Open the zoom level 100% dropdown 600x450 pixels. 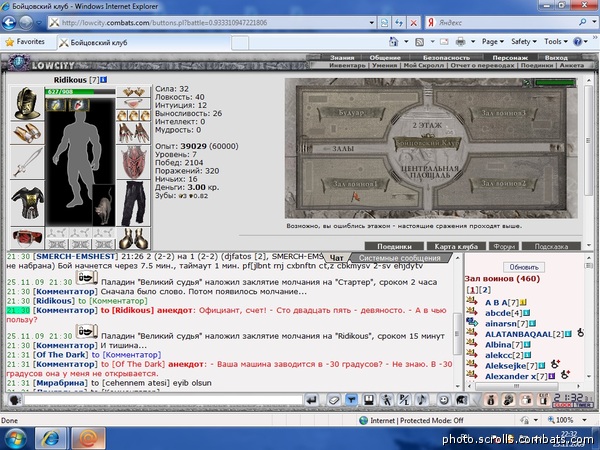(x=584, y=420)
